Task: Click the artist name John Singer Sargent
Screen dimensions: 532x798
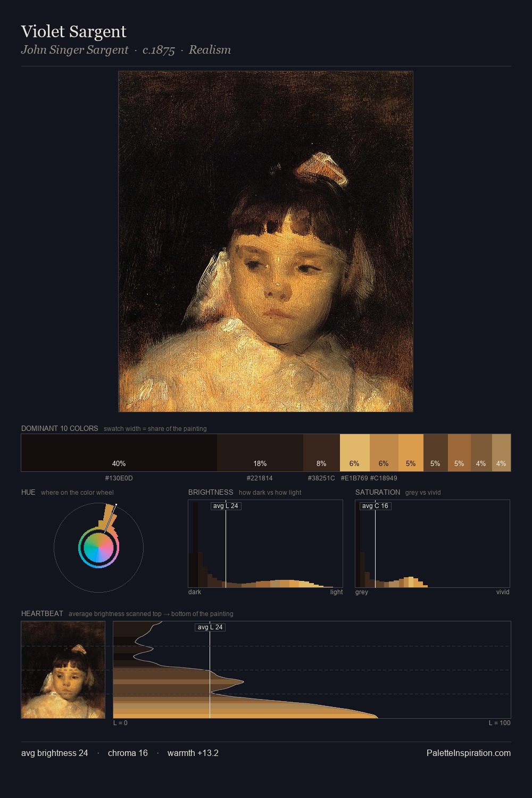Action: pyautogui.click(x=74, y=50)
